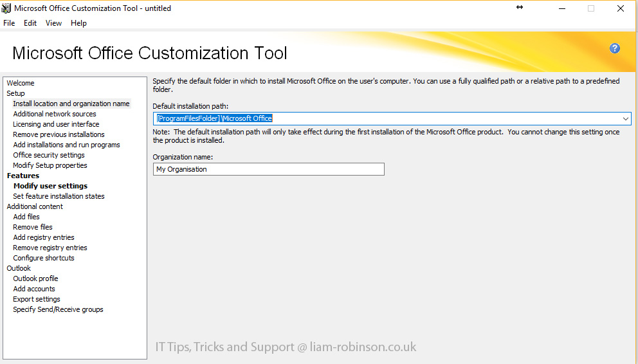Open Office security settings page
Screen dimensions: 638x364
(x=49, y=155)
